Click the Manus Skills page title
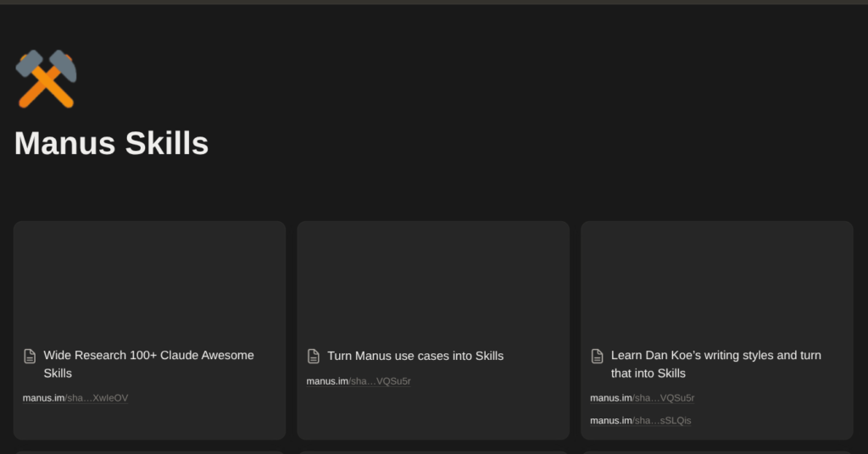Viewport: 868px width, 454px height. tap(111, 143)
